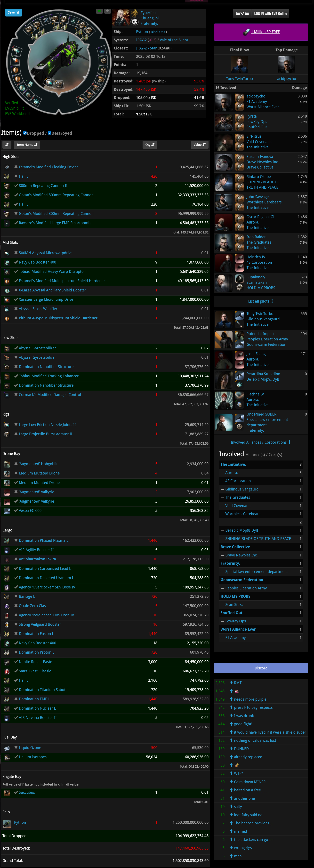Image resolution: width=314 pixels, height=868 pixels.
Task: Upvote the "RMT" comment arrow
Action: pos(231,683)
